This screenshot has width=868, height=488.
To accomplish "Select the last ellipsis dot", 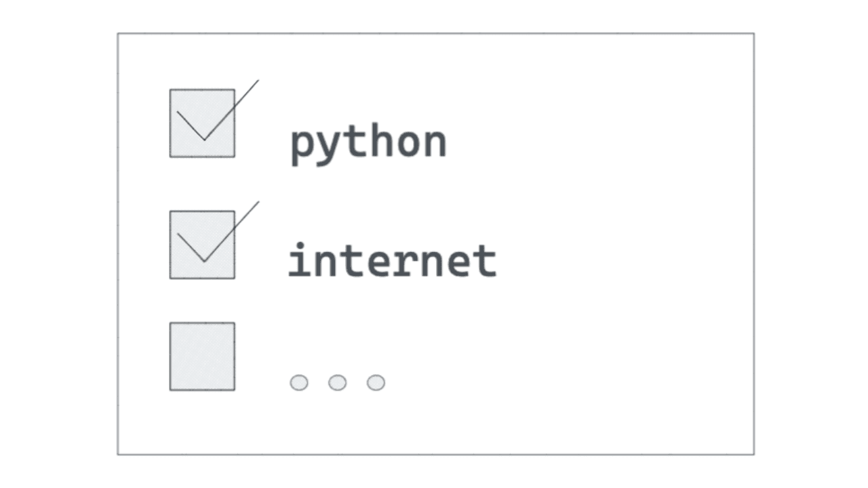I will (376, 383).
